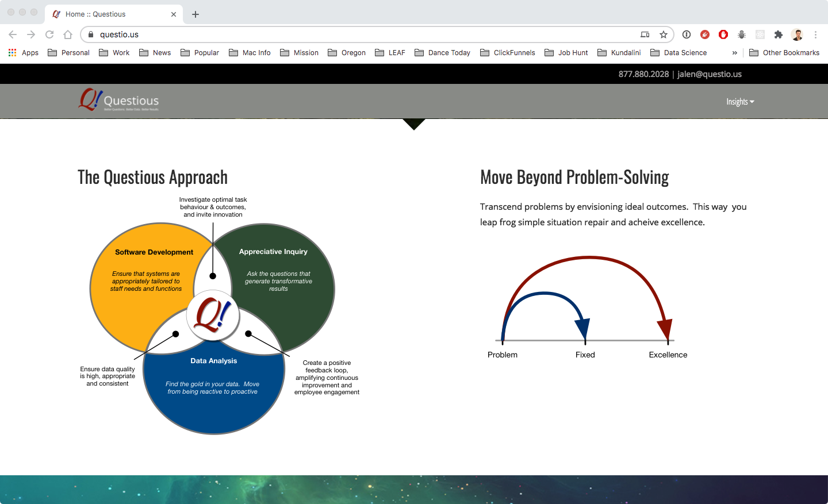Open the Other Bookmarks folder

[x=784, y=52]
